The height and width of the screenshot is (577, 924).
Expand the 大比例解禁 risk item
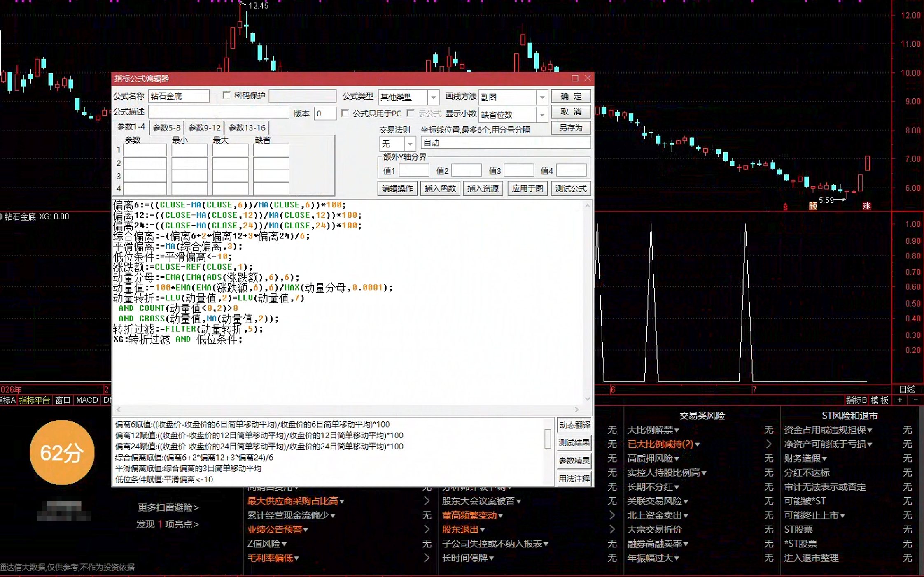pos(653,430)
